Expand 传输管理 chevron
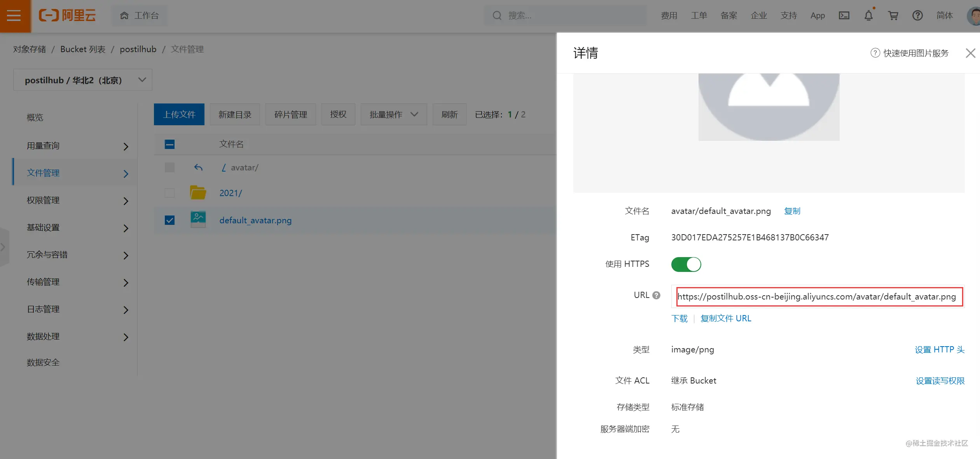 pos(126,282)
